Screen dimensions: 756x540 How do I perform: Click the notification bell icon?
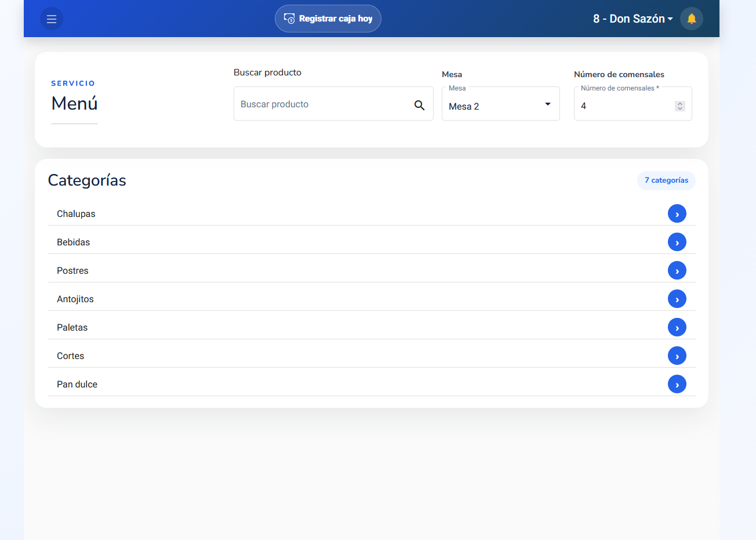pyautogui.click(x=692, y=19)
